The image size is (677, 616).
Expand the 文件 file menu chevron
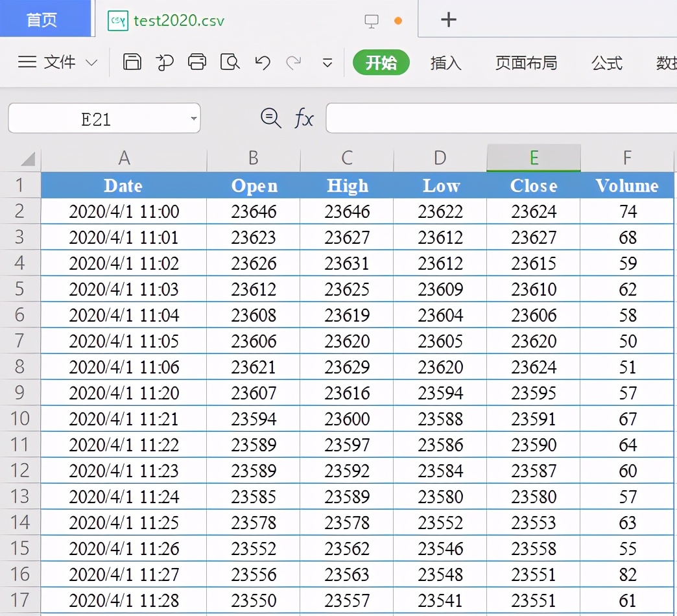[x=91, y=62]
